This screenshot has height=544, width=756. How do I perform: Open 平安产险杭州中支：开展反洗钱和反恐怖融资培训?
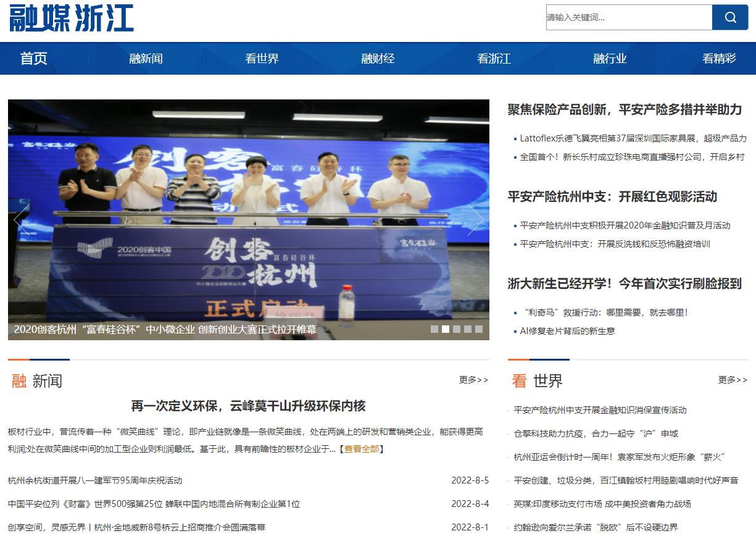click(615, 244)
